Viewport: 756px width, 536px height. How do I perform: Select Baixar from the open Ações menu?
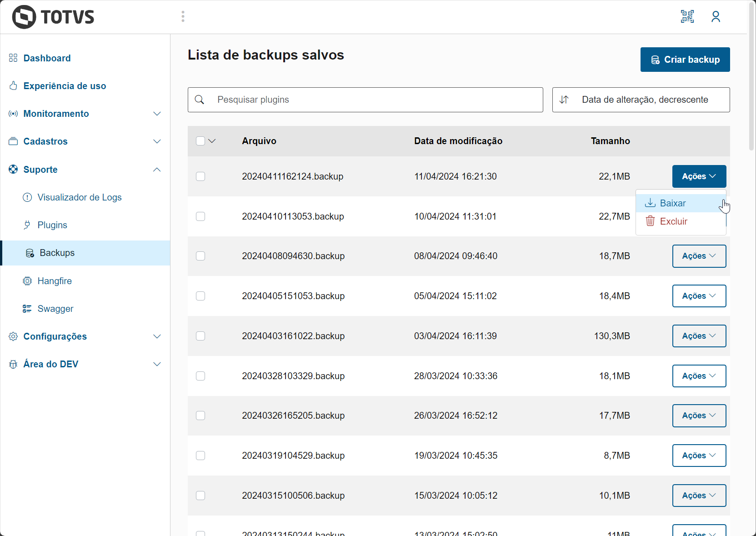(x=673, y=203)
